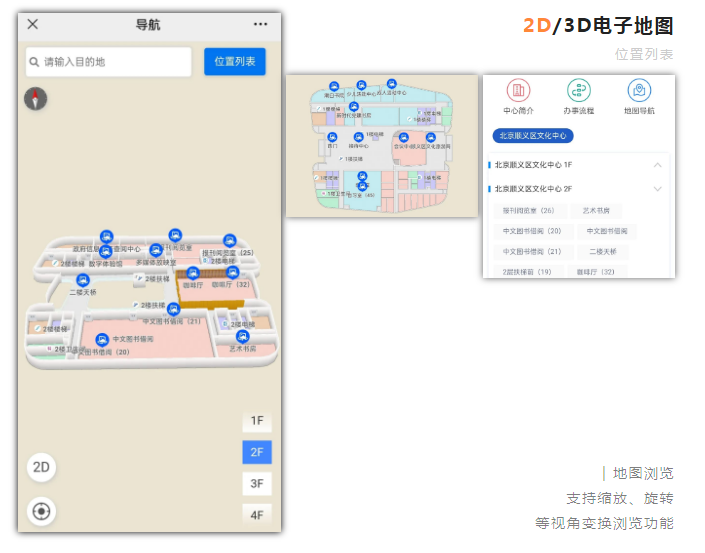This screenshot has width=705, height=553.
Task: Click the search magnifier icon
Action: click(34, 62)
